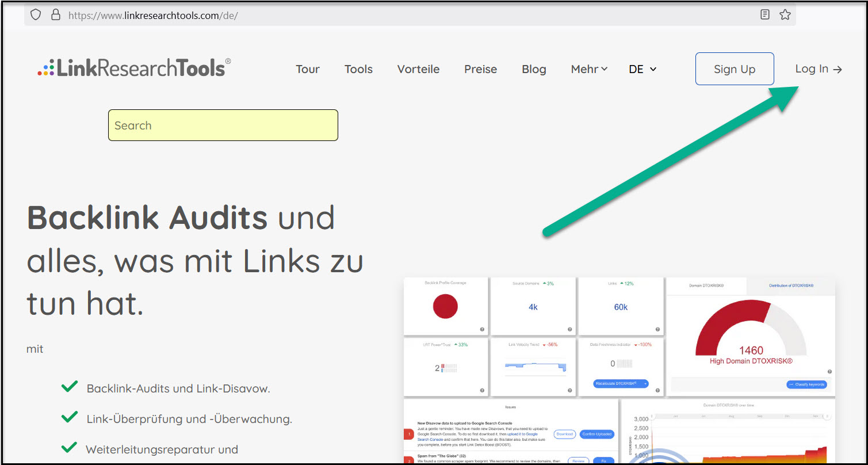Click the address bar URL
This screenshot has height=465, width=868.
click(153, 16)
